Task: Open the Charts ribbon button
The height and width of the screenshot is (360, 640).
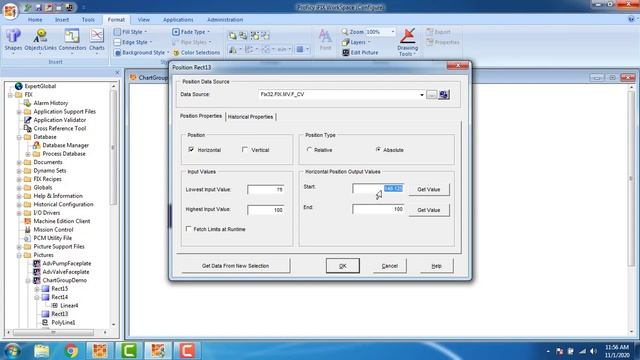Action: click(97, 40)
